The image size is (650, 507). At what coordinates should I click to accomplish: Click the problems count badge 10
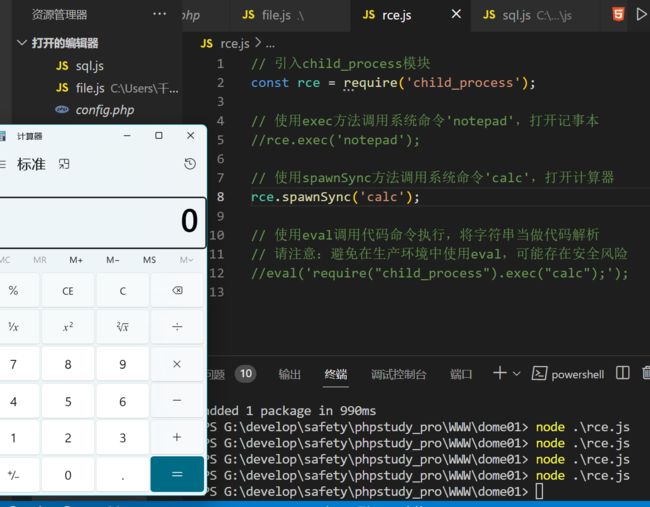(246, 374)
